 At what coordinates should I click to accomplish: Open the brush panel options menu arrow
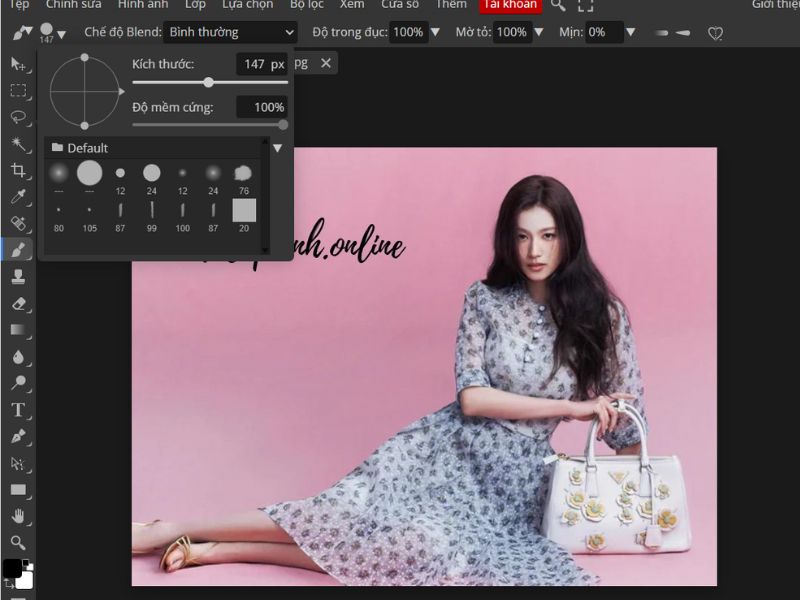pos(278,148)
